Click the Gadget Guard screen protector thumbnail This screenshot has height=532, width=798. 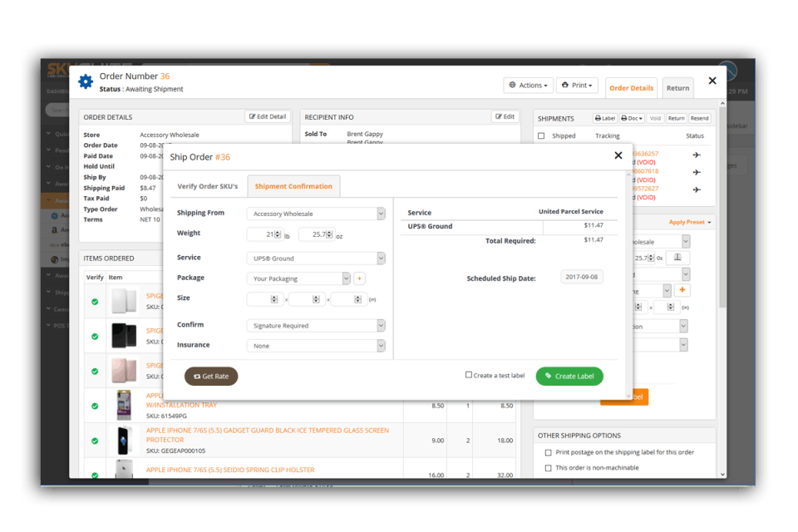pos(123,441)
